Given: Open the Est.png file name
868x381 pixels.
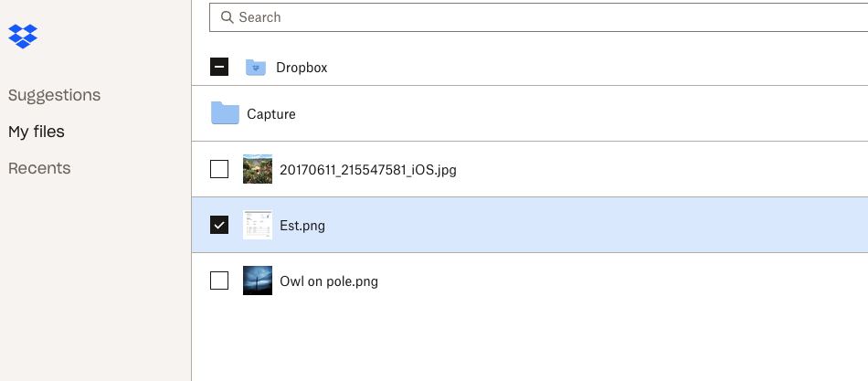Looking at the screenshot, I should click(302, 226).
